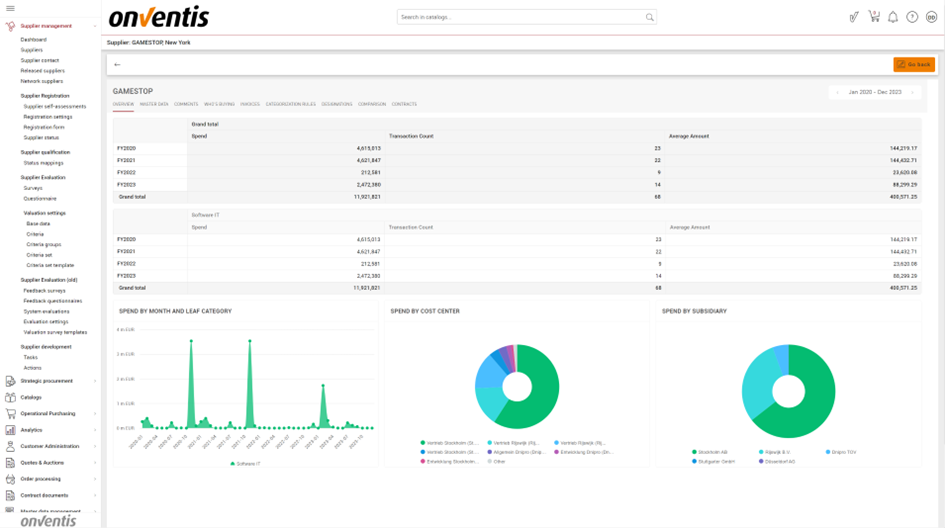This screenshot has height=528, width=945.
Task: Open the Invoices tab
Action: tap(250, 104)
